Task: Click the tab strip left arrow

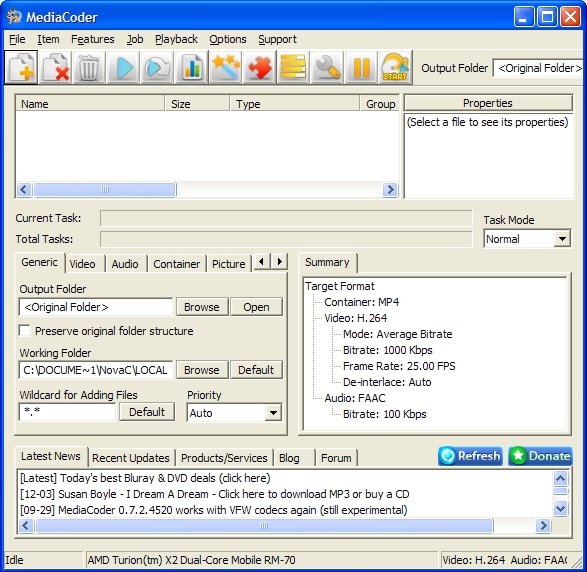Action: [262, 261]
